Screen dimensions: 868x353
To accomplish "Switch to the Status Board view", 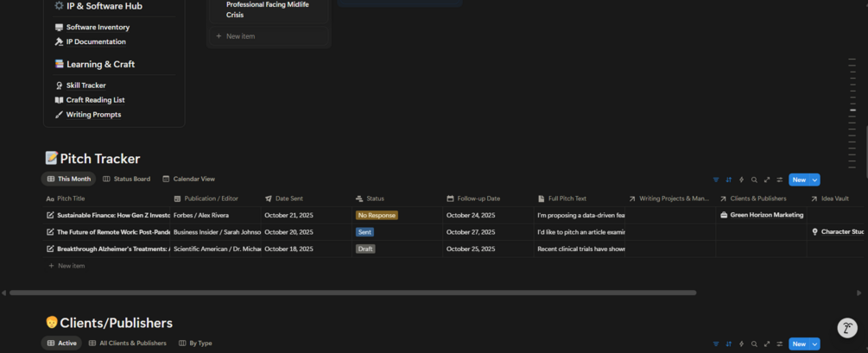I will pos(127,180).
